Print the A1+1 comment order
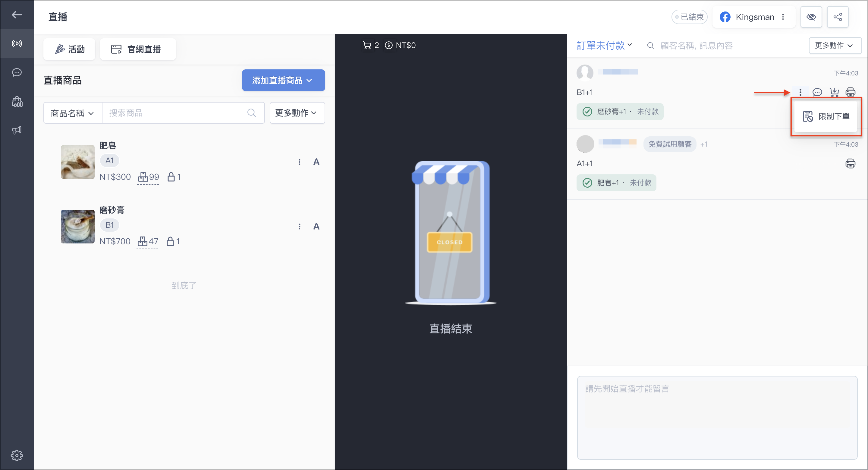 pos(850,164)
